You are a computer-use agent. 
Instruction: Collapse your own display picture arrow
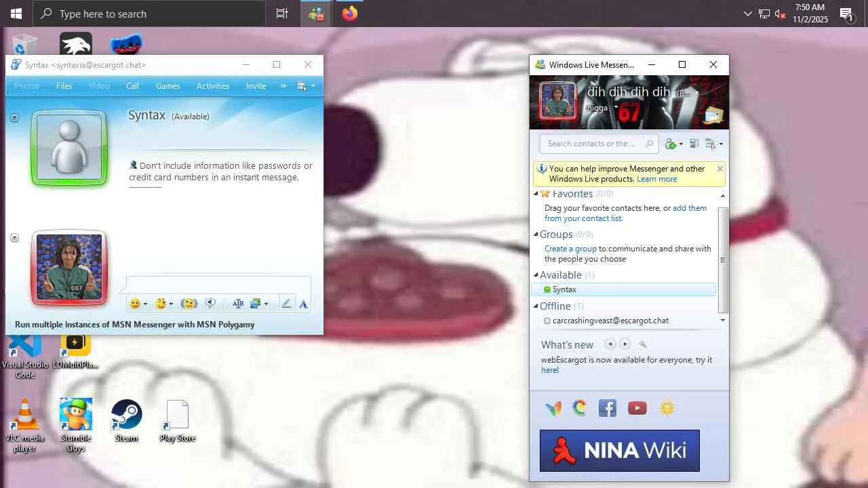pyautogui.click(x=14, y=238)
